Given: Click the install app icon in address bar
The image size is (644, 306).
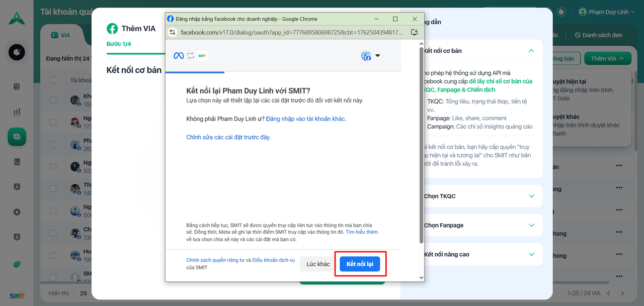Looking at the screenshot, I should (x=414, y=33).
